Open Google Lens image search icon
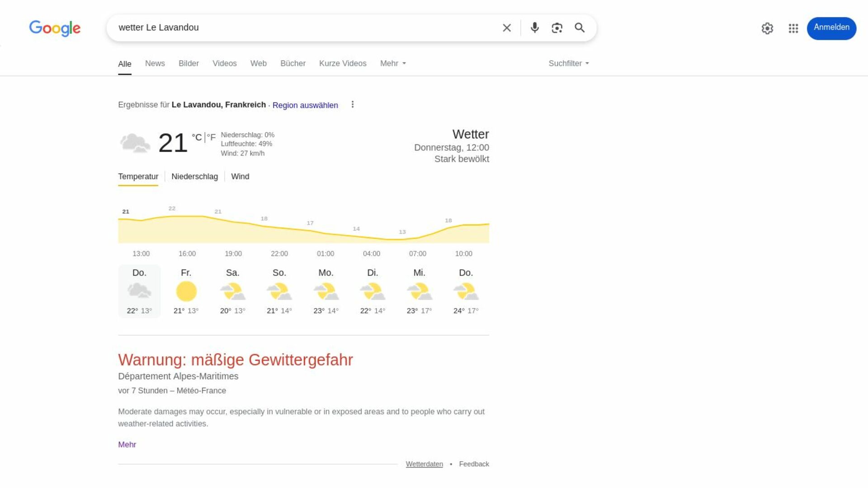Viewport: 868px width, 488px height. click(x=557, y=28)
